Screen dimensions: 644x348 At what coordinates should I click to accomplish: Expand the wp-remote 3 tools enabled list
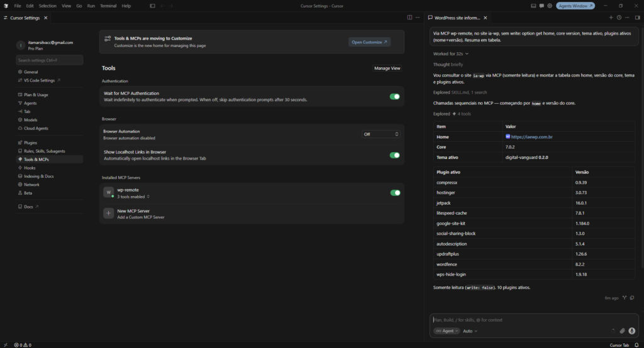pyautogui.click(x=133, y=197)
